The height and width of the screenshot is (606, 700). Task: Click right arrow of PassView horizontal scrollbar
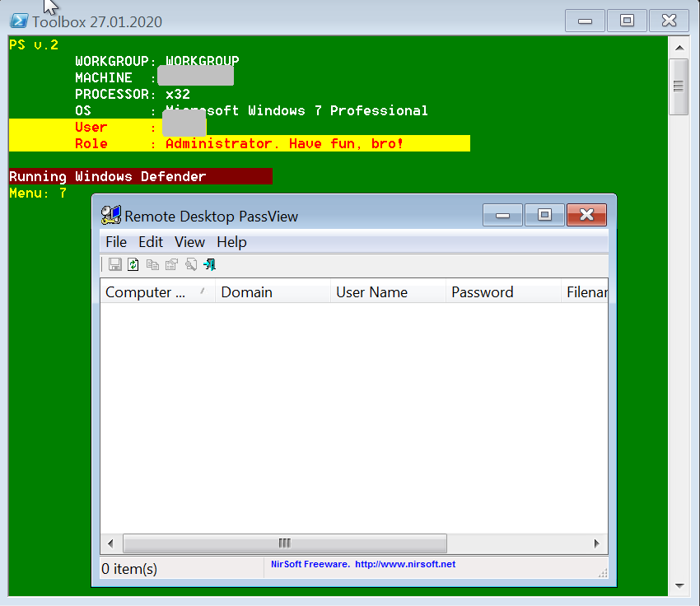coord(597,543)
